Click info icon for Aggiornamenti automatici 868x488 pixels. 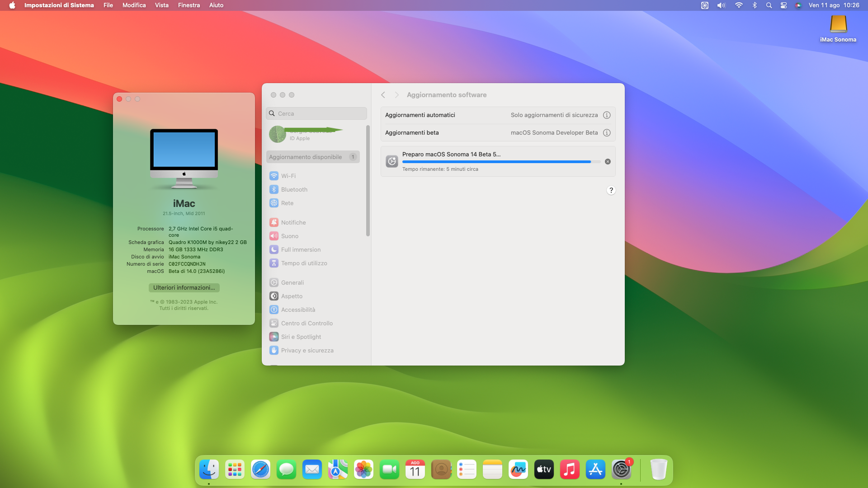[607, 115]
